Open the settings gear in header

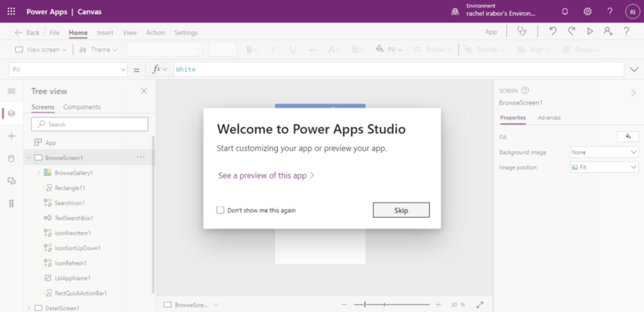588,11
